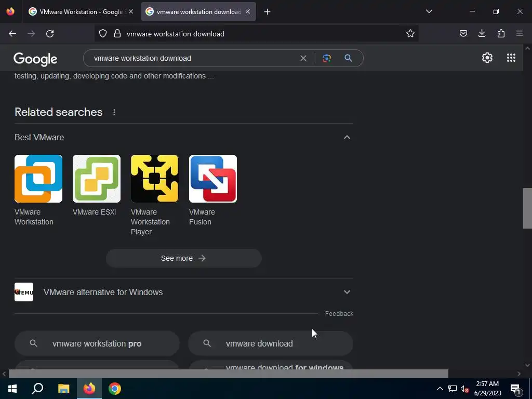Open Windows taskbar search

point(37,389)
